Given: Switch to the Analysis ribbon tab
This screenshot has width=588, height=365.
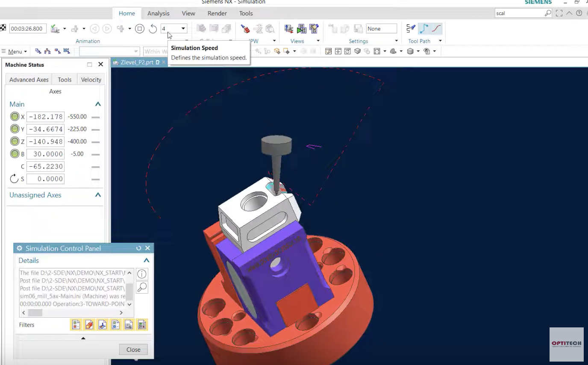Looking at the screenshot, I should point(158,13).
